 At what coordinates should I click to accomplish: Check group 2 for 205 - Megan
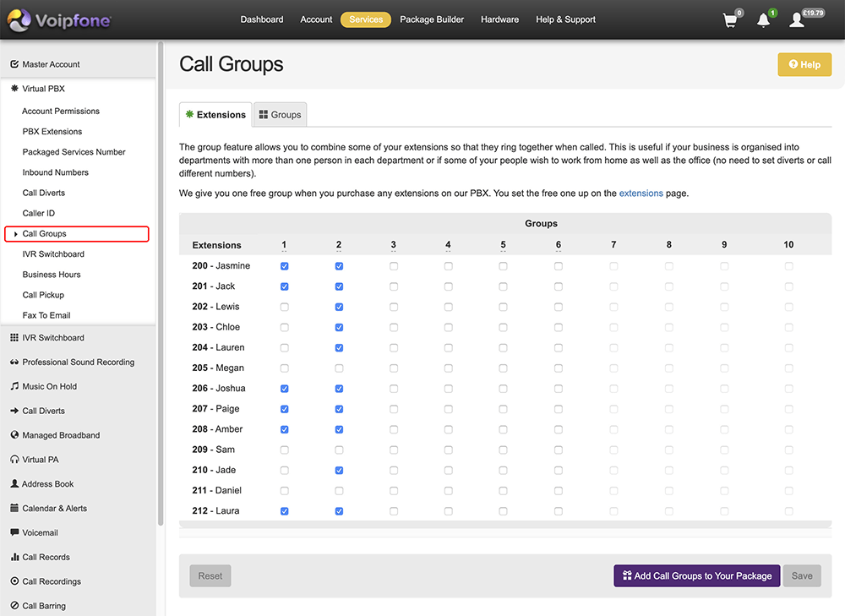tap(339, 368)
